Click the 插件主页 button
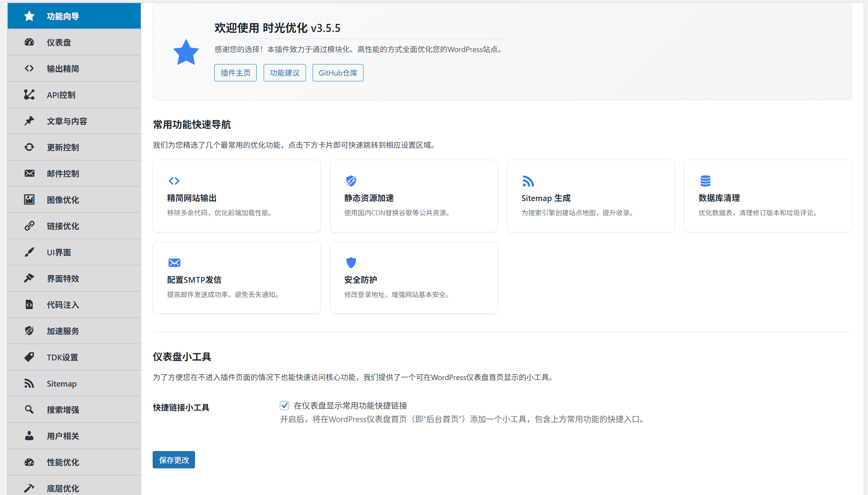The height and width of the screenshot is (495, 868). (236, 73)
